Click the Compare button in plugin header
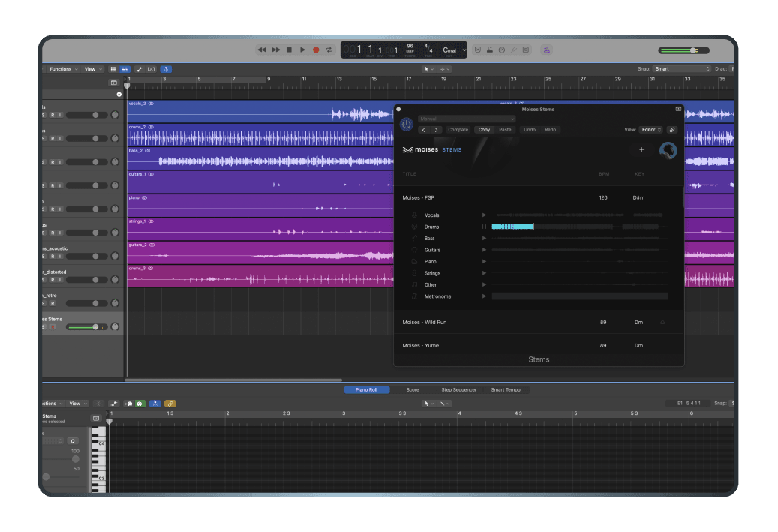The width and height of the screenshot is (778, 532). point(458,130)
